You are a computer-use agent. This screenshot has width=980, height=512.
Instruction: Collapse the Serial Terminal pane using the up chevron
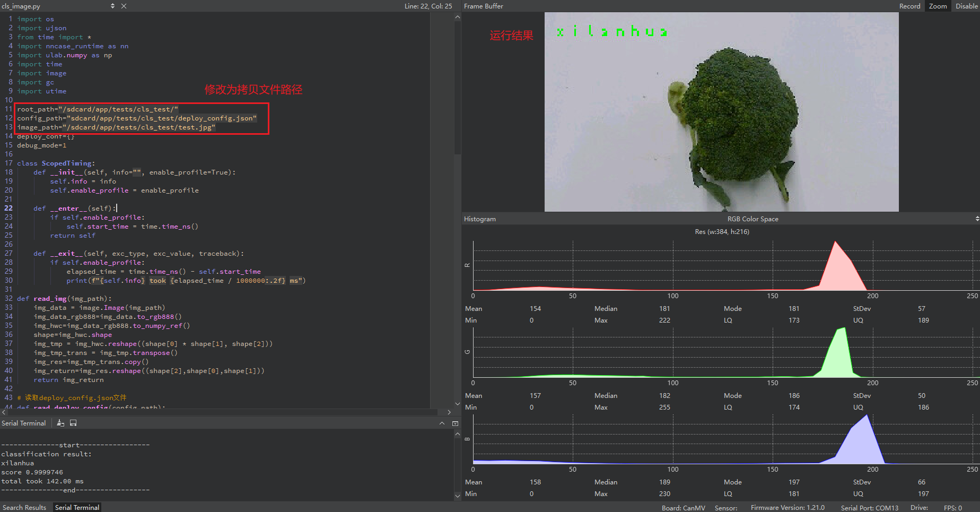[x=442, y=423]
